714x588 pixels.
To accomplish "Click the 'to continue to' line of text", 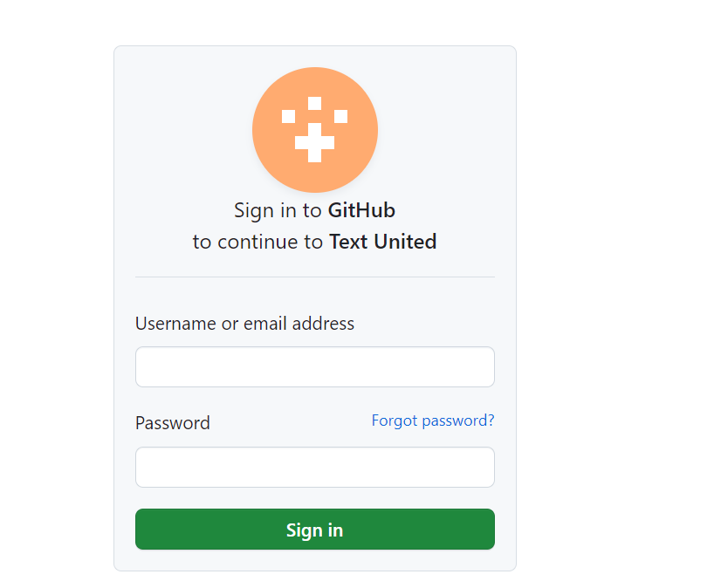I will 257,242.
